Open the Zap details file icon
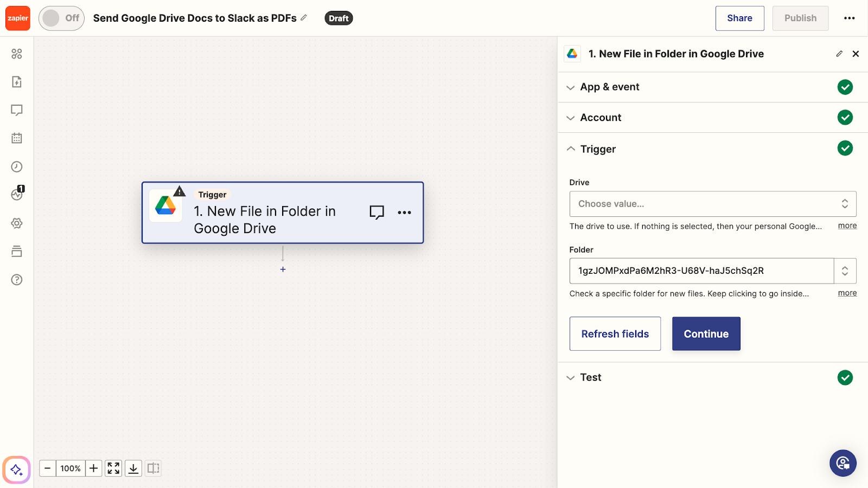Viewport: 868px width, 488px height. 17,82
